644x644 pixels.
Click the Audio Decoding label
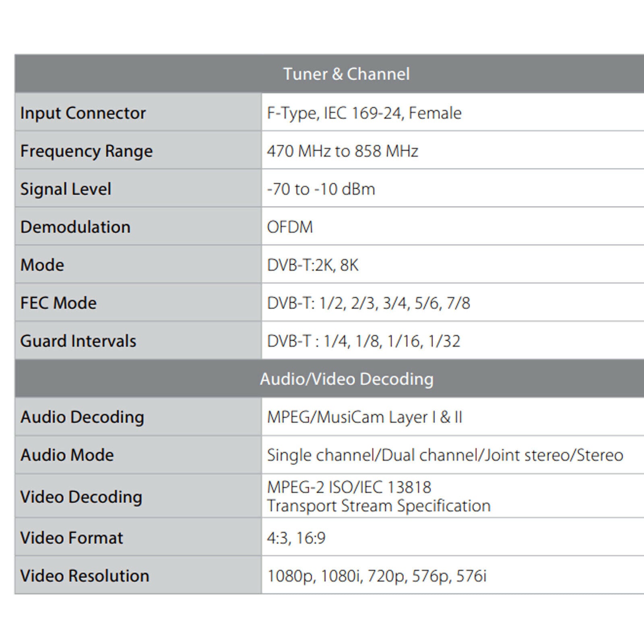pyautogui.click(x=82, y=417)
